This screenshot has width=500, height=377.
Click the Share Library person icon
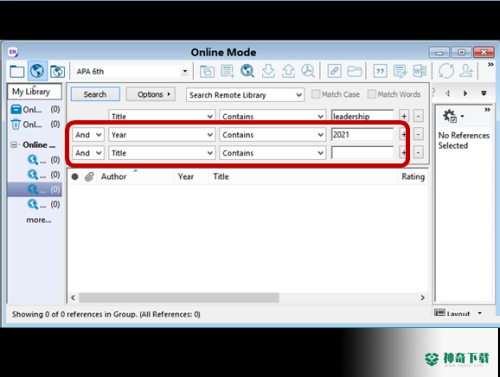coord(467,71)
